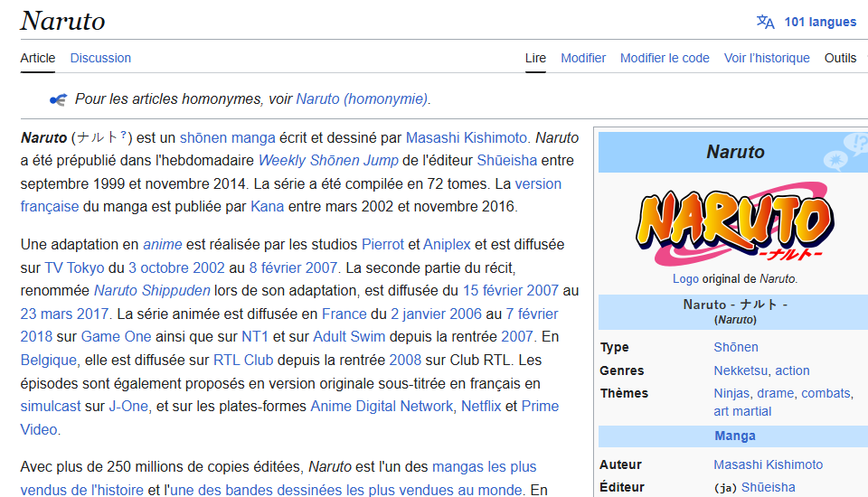This screenshot has height=497, width=868.
Task: Click the Modifier tab
Action: 583,58
